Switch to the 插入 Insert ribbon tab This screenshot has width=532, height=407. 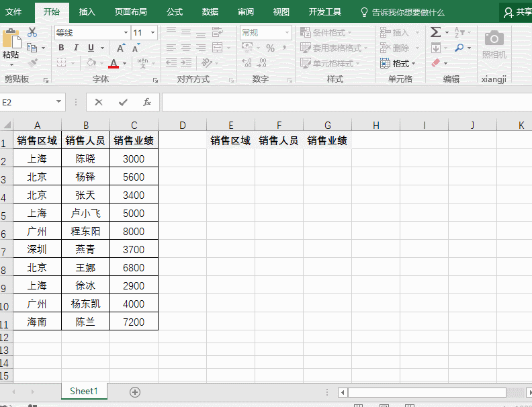[87, 12]
